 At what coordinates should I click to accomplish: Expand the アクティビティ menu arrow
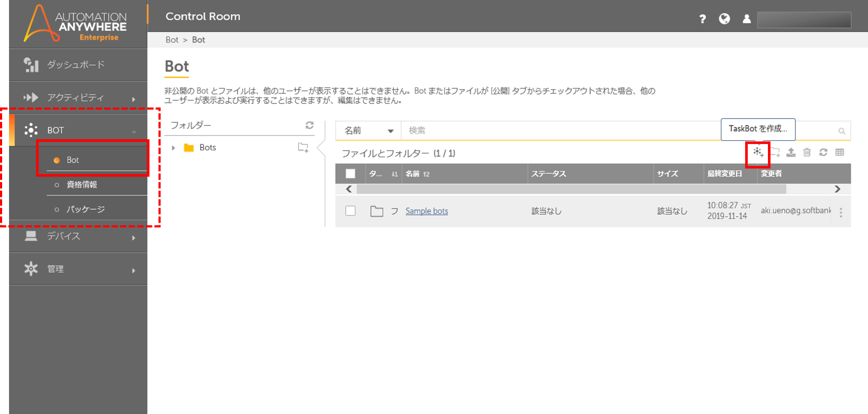coord(134,99)
